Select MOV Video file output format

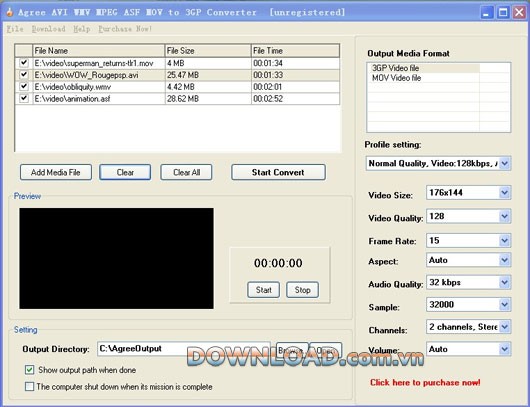coord(423,78)
